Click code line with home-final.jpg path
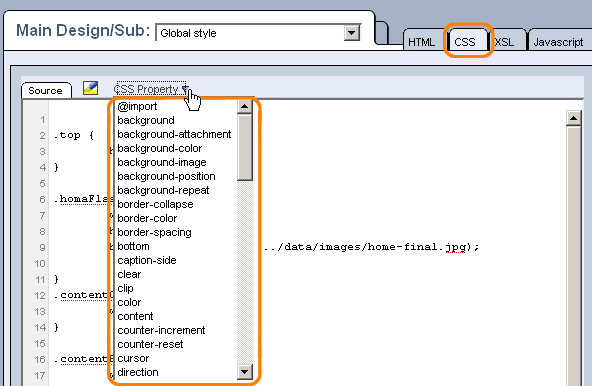This screenshot has width=592, height=386. (372, 247)
